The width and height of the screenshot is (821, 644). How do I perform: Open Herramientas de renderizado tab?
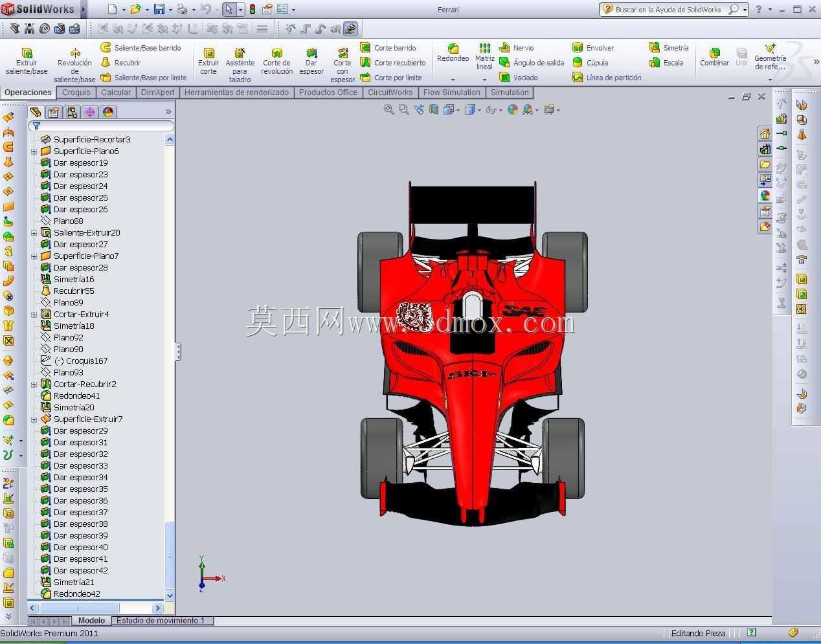click(x=236, y=93)
